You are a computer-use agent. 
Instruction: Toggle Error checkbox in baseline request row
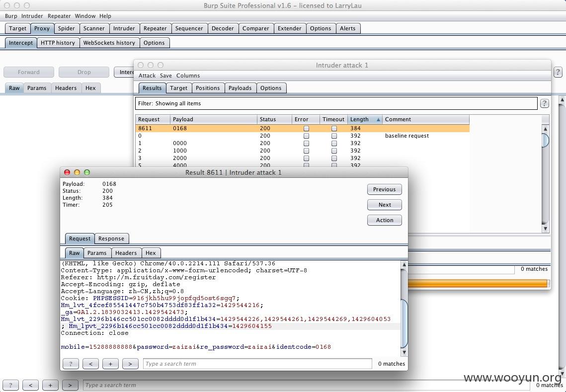pos(306,136)
